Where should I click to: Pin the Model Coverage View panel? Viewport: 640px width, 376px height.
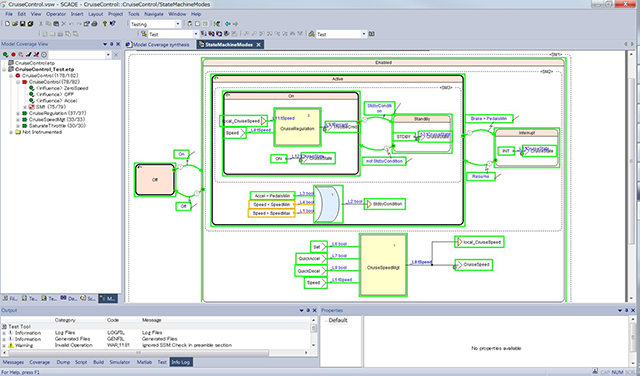coord(111,44)
